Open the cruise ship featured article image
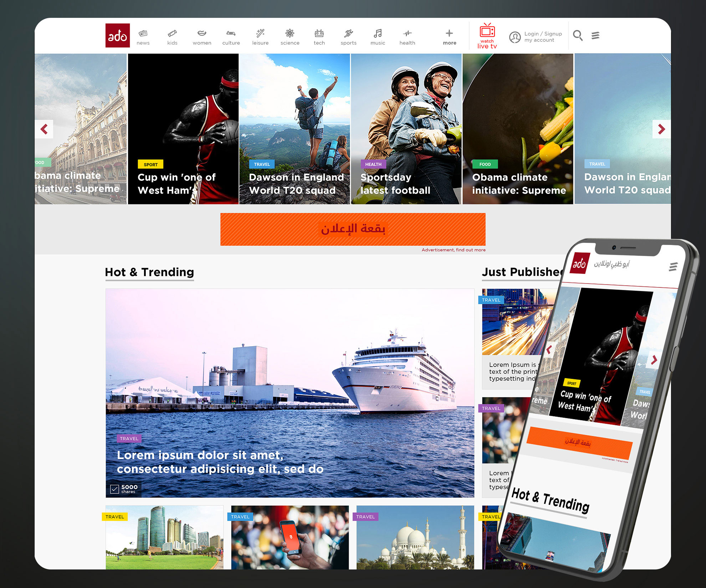Image resolution: width=706 pixels, height=588 pixels. click(290, 393)
